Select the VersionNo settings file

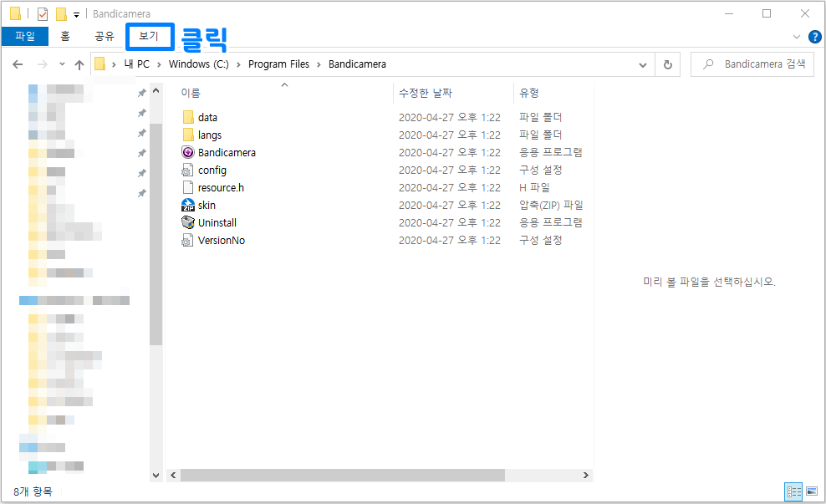pyautogui.click(x=219, y=239)
